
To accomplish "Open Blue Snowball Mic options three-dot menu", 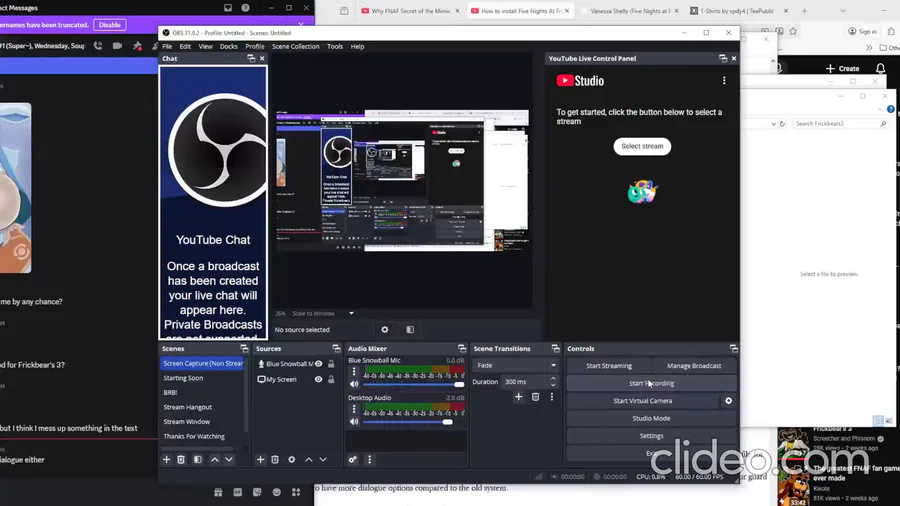I will tap(354, 372).
